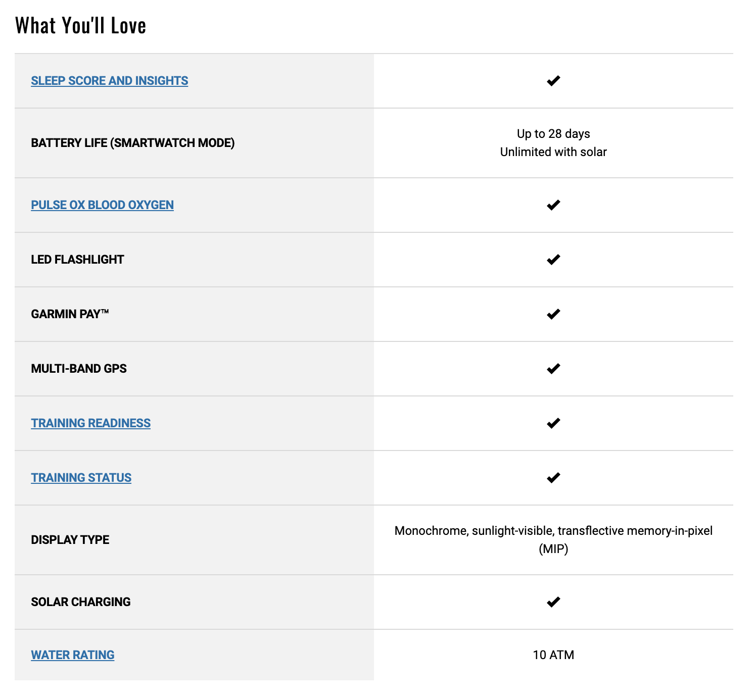756x700 pixels.
Task: Click the Multi-Band GPS checkmark icon
Action: tap(553, 369)
